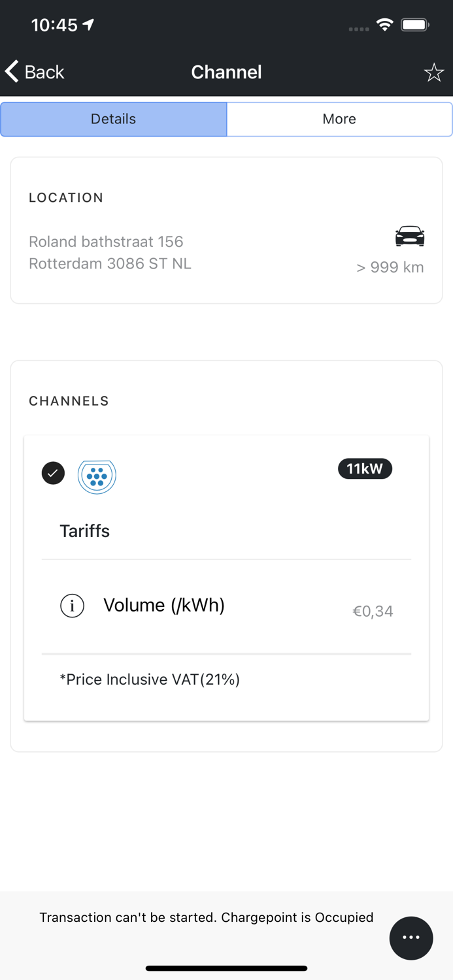Tap the Type 2 connector plug icon
Image resolution: width=453 pixels, height=980 pixels.
click(97, 476)
